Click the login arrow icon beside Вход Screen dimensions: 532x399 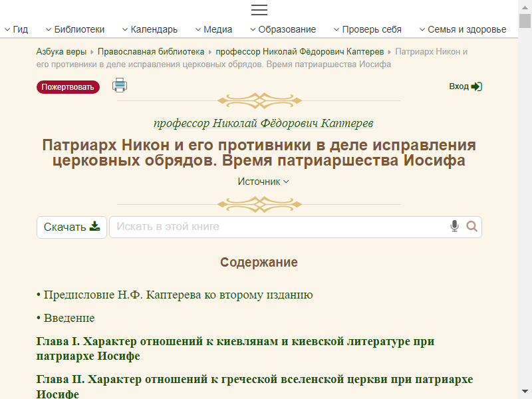(477, 86)
